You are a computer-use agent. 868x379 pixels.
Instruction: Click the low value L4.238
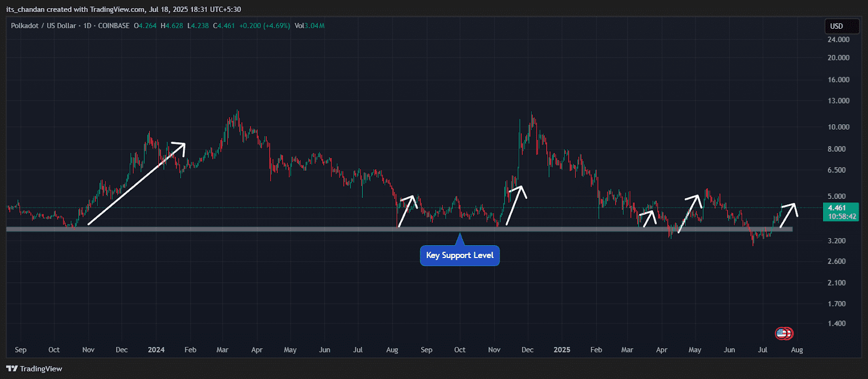tap(198, 25)
